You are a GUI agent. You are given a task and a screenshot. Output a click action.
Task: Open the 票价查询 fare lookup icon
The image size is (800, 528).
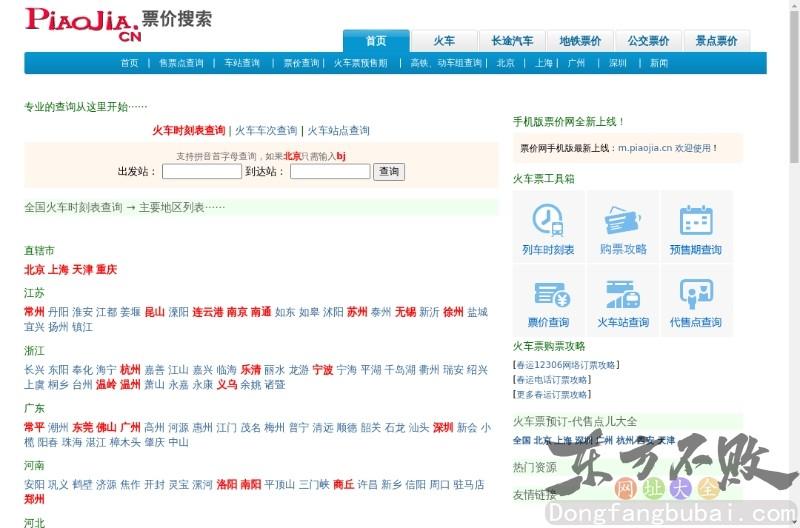click(x=548, y=300)
